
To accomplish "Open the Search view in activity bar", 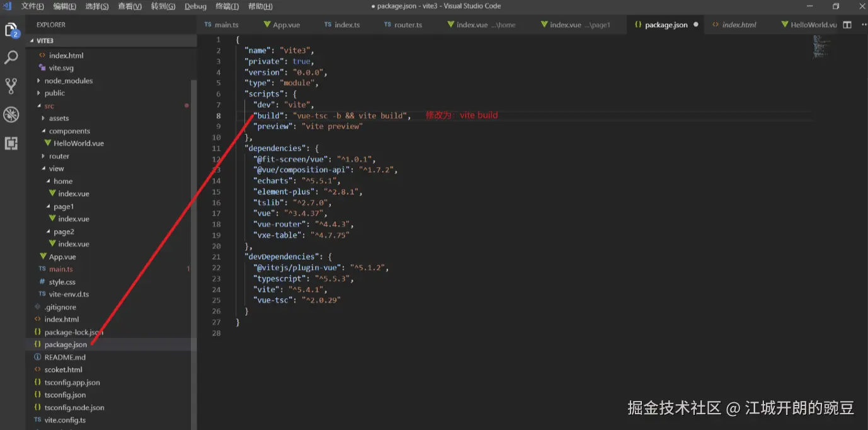I will [11, 58].
